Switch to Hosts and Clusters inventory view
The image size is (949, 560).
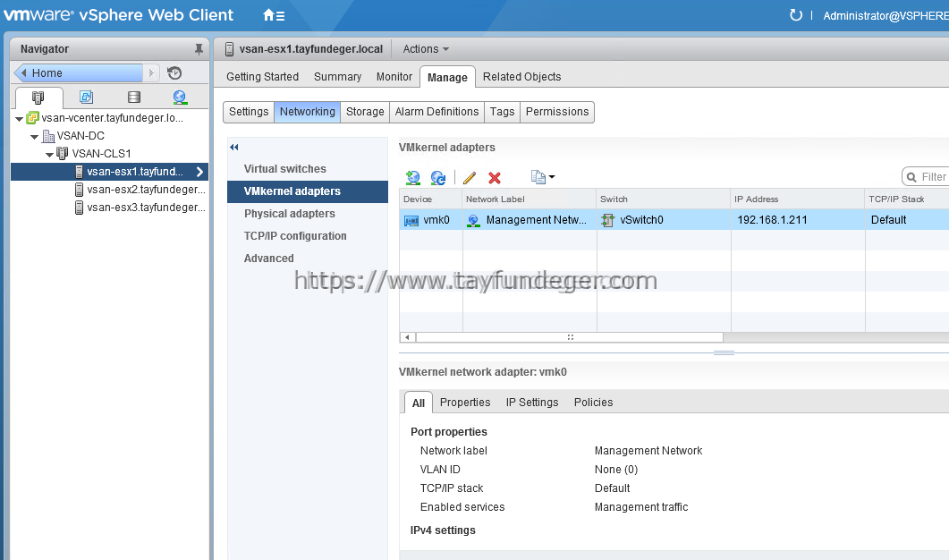click(x=38, y=97)
